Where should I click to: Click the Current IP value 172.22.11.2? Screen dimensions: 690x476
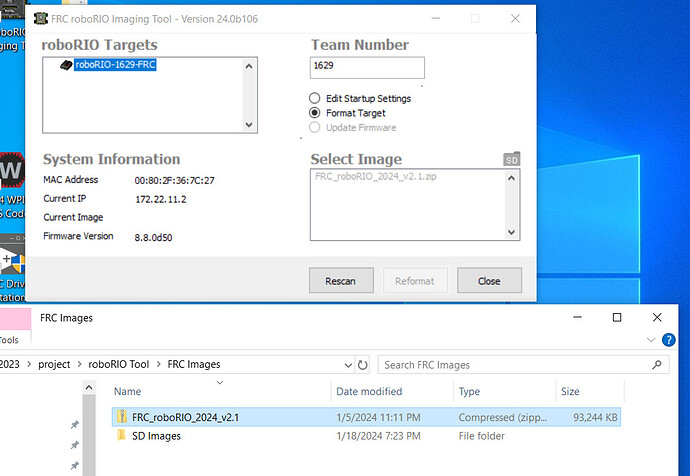pos(161,199)
